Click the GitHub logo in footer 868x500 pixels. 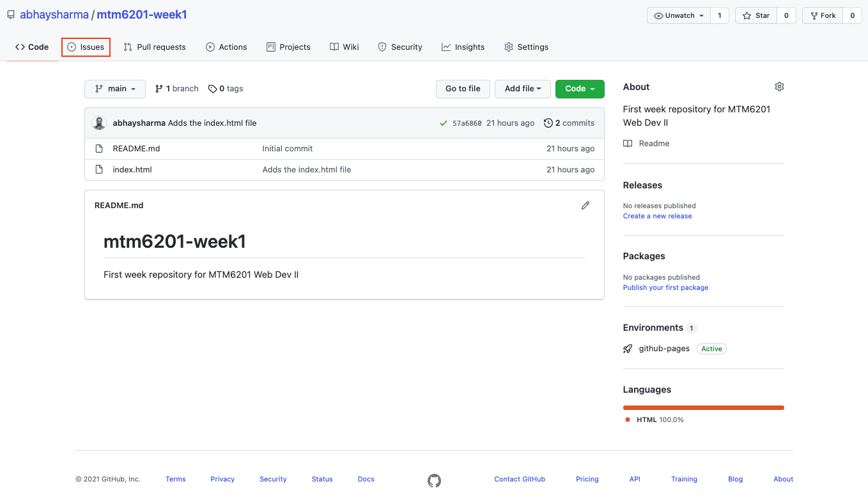pyautogui.click(x=434, y=480)
